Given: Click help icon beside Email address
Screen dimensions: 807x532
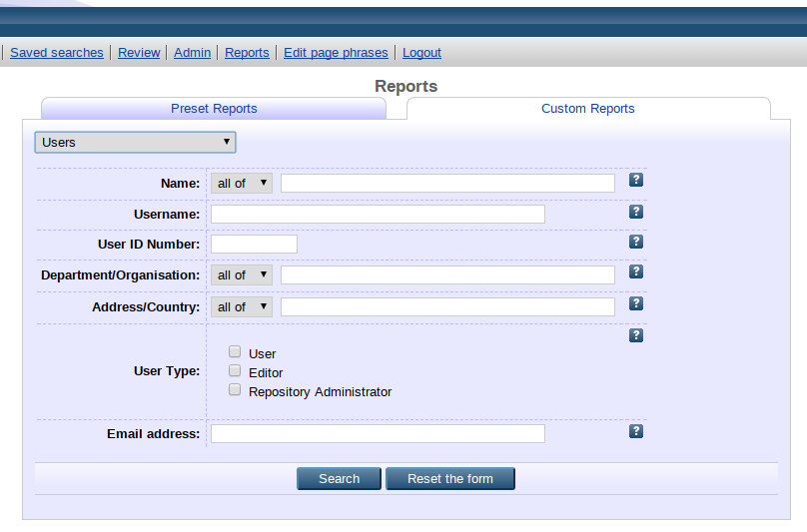Looking at the screenshot, I should coord(636,431).
